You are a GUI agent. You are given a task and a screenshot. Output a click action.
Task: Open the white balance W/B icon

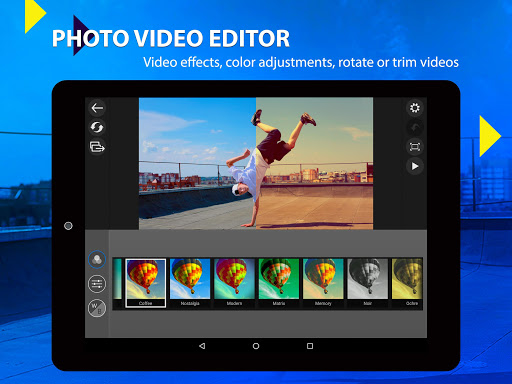[x=97, y=308]
